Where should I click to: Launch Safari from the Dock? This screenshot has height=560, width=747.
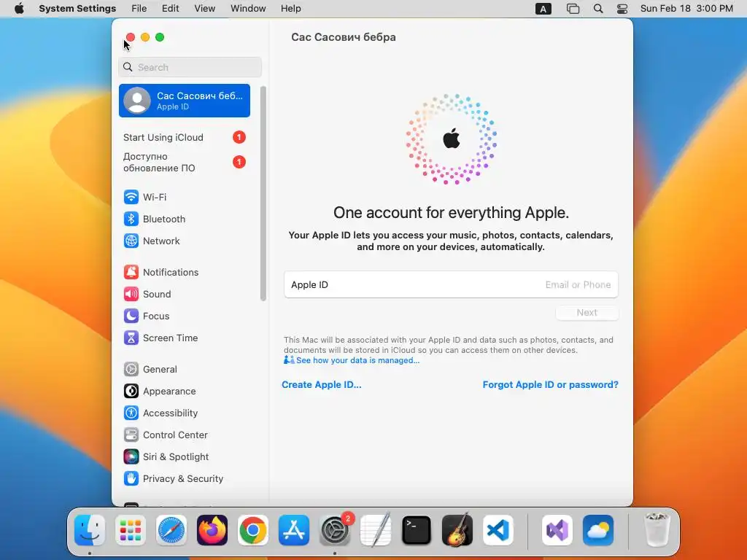tap(171, 530)
